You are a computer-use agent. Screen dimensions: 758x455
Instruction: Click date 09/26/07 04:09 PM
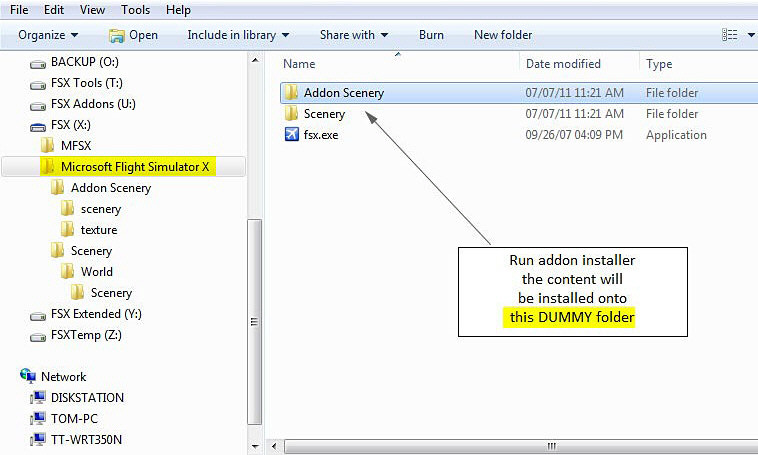tap(574, 134)
